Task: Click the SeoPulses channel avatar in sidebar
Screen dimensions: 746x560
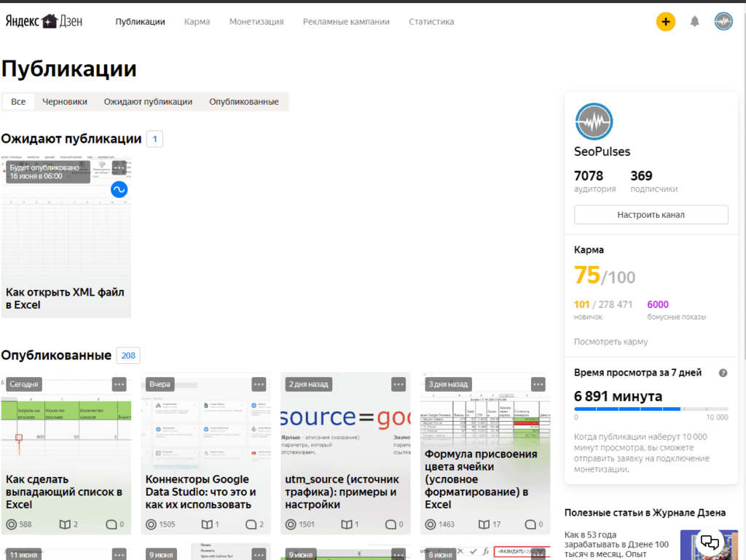Action: [594, 122]
